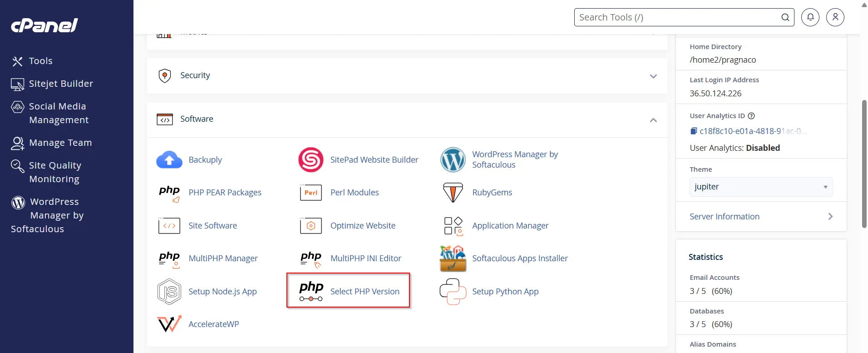The width and height of the screenshot is (868, 353).
Task: Click PHP PEAR Packages icon
Action: click(x=169, y=193)
